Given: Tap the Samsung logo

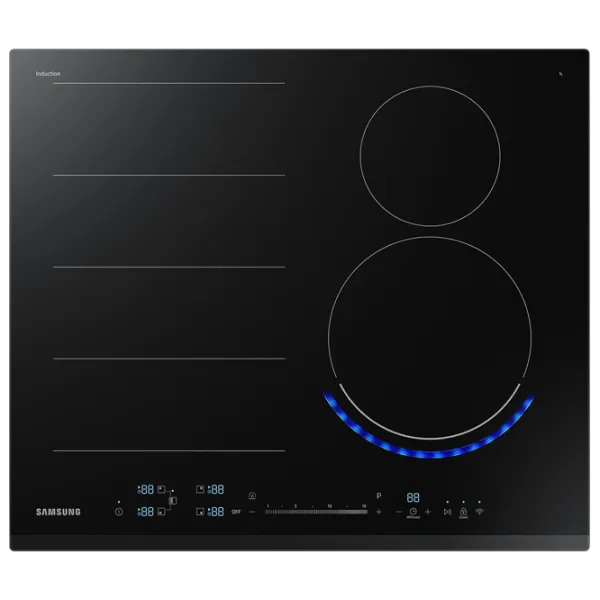Looking at the screenshot, I should pos(58,512).
